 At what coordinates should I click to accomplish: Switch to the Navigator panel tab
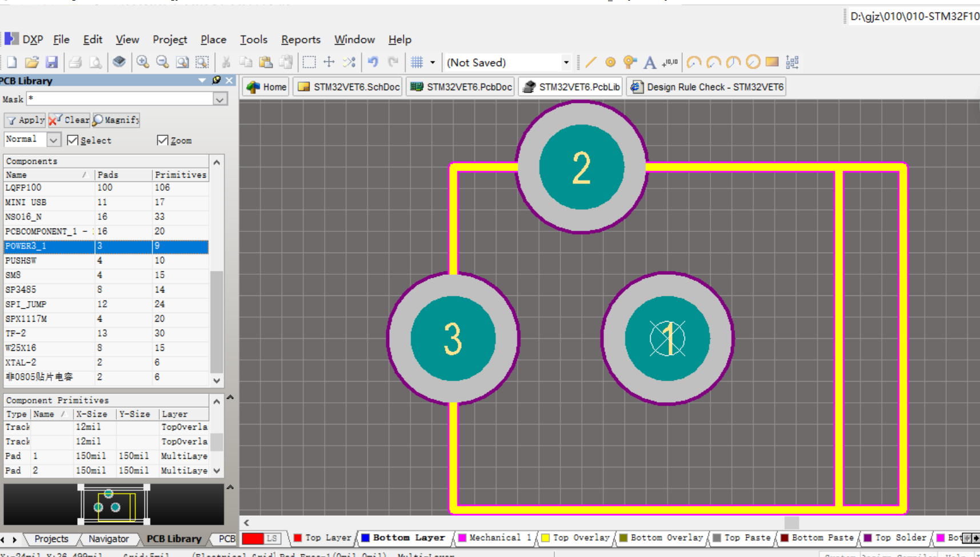109,539
